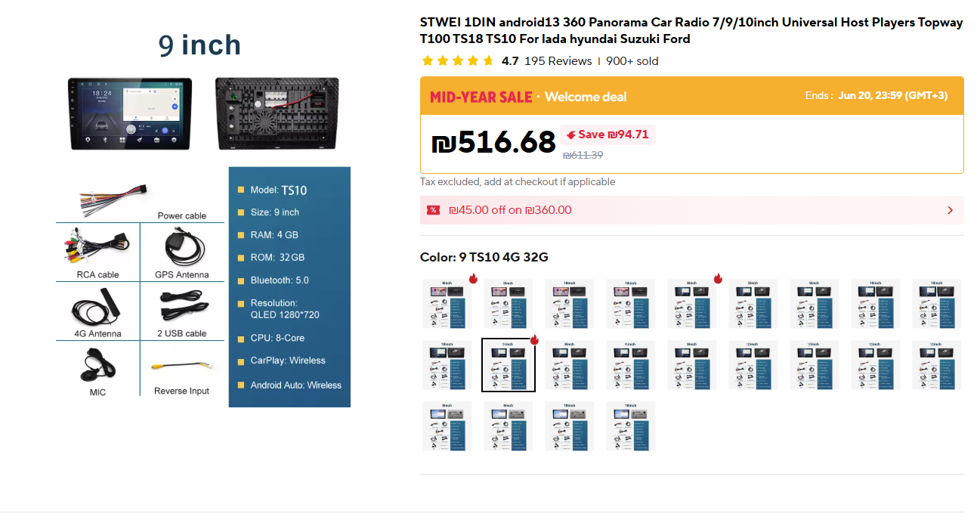Image resolution: width=980 pixels, height=523 pixels.
Task: Select the black-bordered 9 inch variant thumbnail
Action: click(x=509, y=365)
